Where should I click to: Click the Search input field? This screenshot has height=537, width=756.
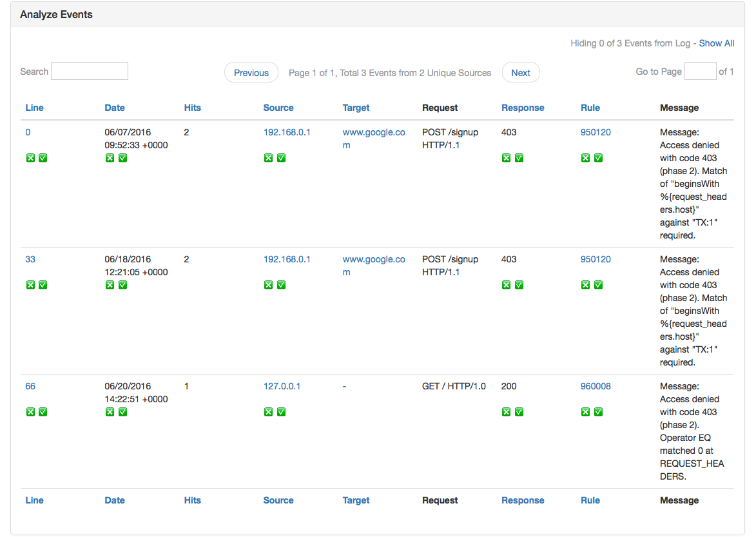[89, 71]
